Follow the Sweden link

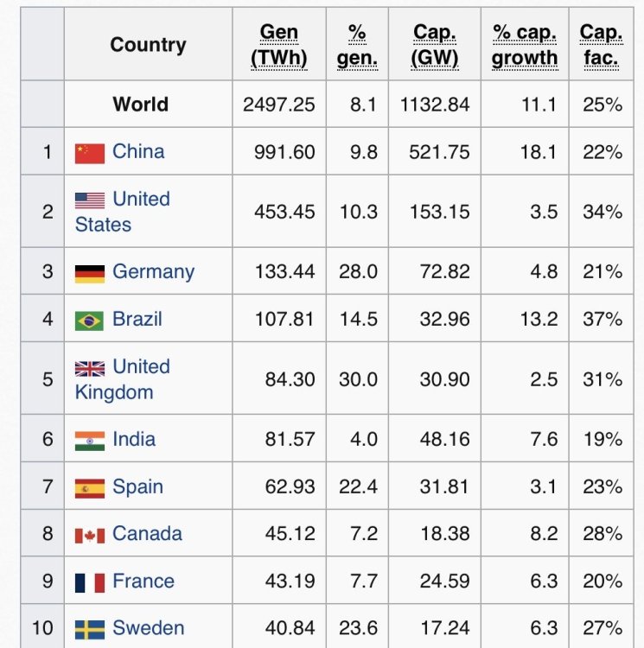[148, 628]
